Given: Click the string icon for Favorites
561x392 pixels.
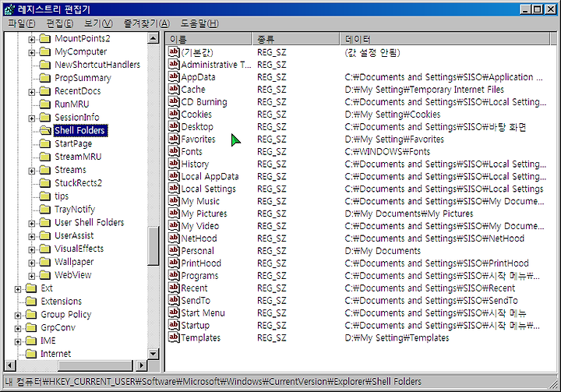Looking at the screenshot, I should point(174,139).
